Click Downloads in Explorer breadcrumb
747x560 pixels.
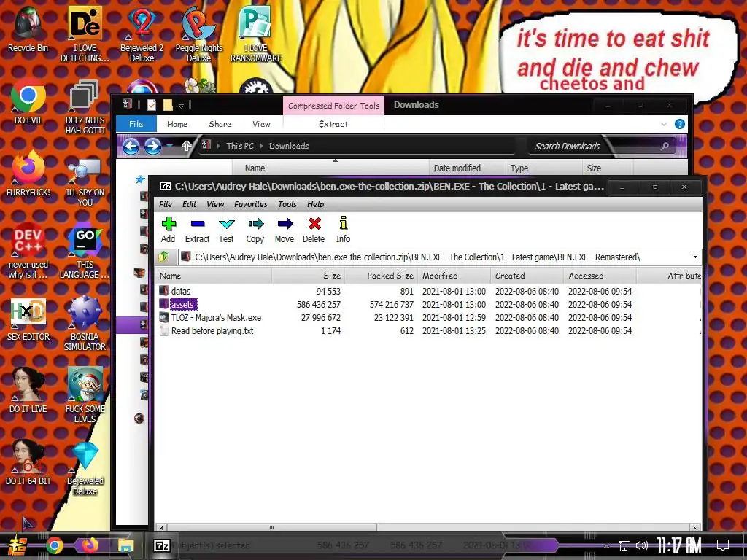tap(289, 146)
